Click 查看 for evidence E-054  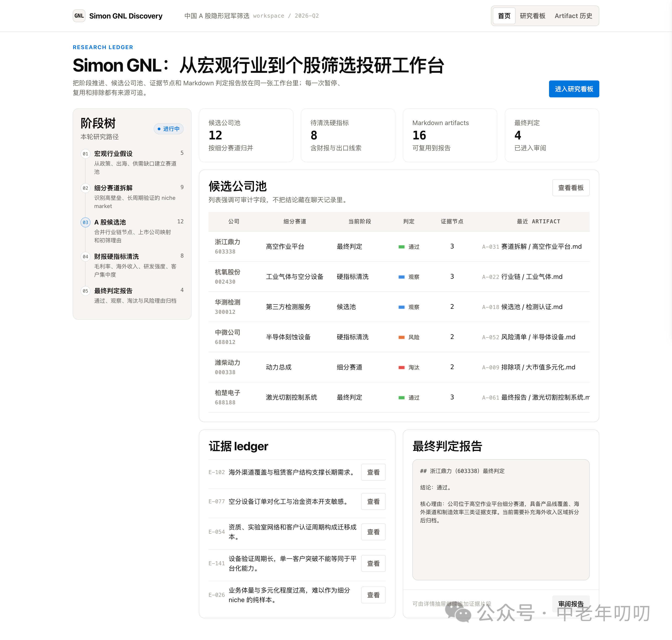373,532
